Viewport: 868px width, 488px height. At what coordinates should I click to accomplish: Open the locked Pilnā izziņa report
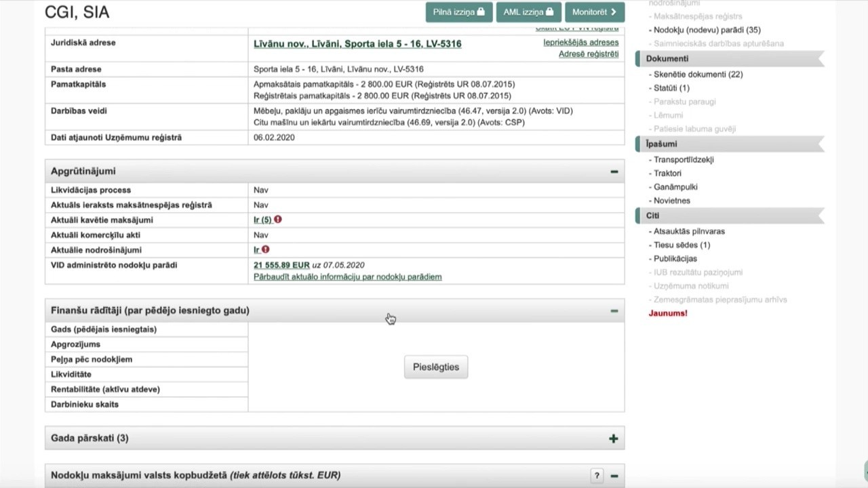(x=459, y=12)
